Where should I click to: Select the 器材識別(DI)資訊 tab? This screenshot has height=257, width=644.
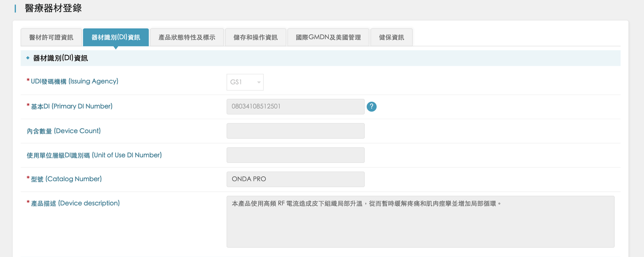pos(116,37)
